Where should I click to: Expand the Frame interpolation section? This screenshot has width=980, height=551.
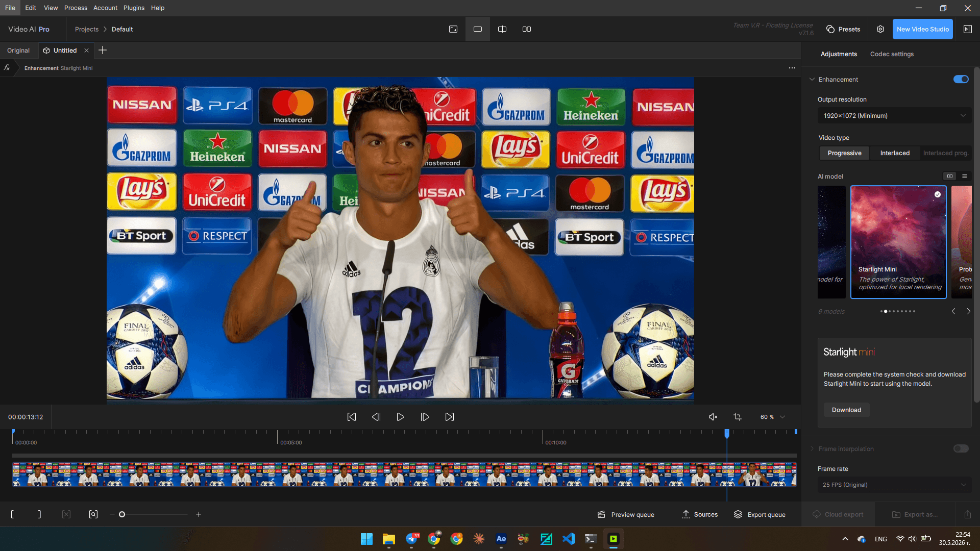[x=812, y=448]
